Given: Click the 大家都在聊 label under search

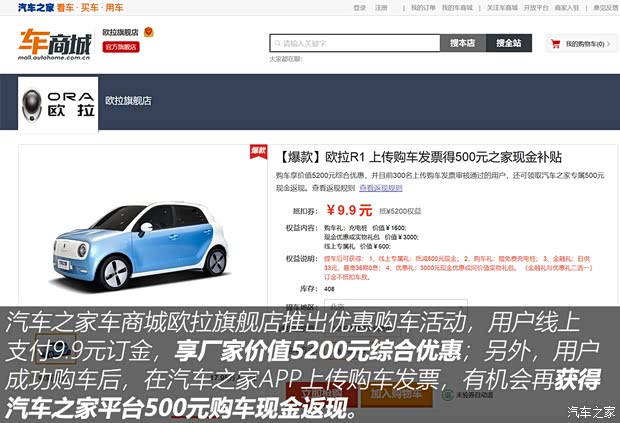Looking at the screenshot, I should point(286,59).
